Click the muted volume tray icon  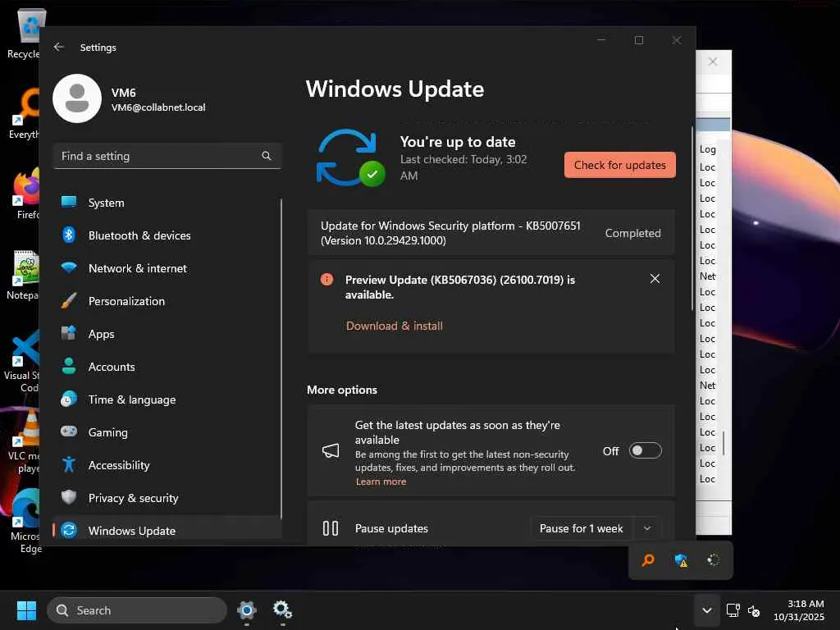tap(754, 610)
